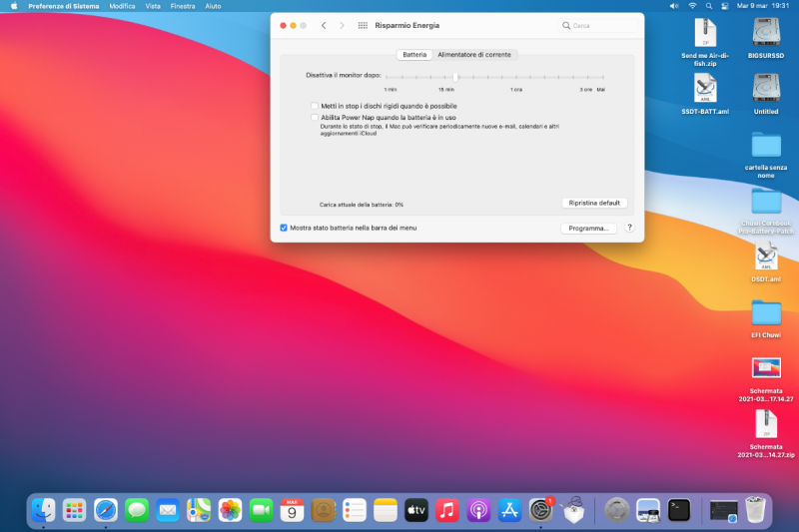The image size is (799, 532).
Task: Click the Programma... button
Action: 588,228
